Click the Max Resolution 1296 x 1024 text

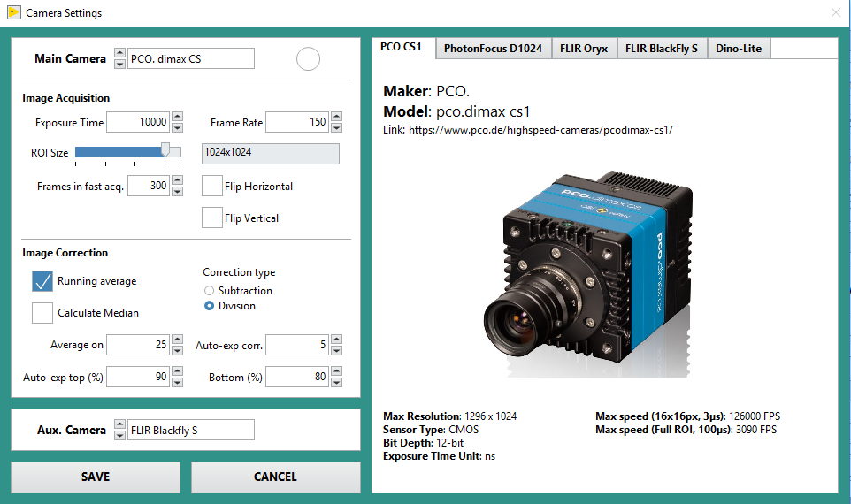(450, 416)
